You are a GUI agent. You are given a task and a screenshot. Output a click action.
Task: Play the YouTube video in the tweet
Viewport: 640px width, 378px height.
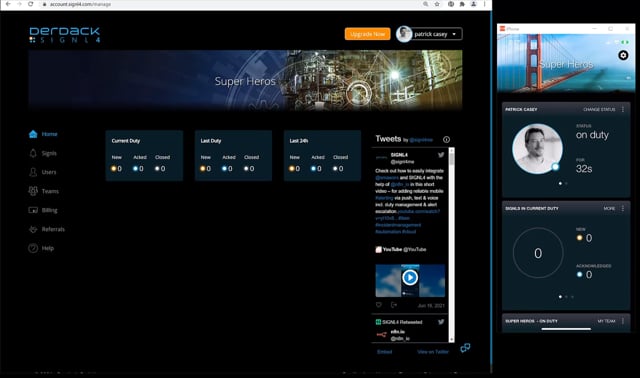(x=410, y=278)
